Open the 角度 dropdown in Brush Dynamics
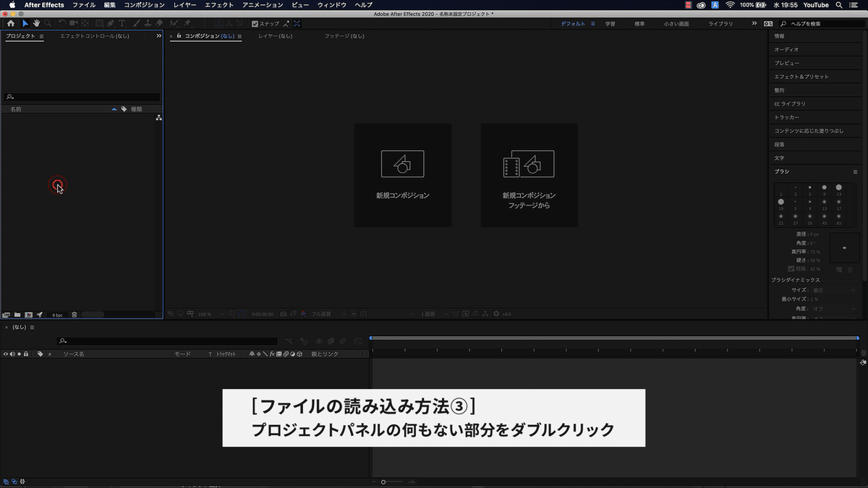This screenshot has height=488, width=868. pos(833,309)
